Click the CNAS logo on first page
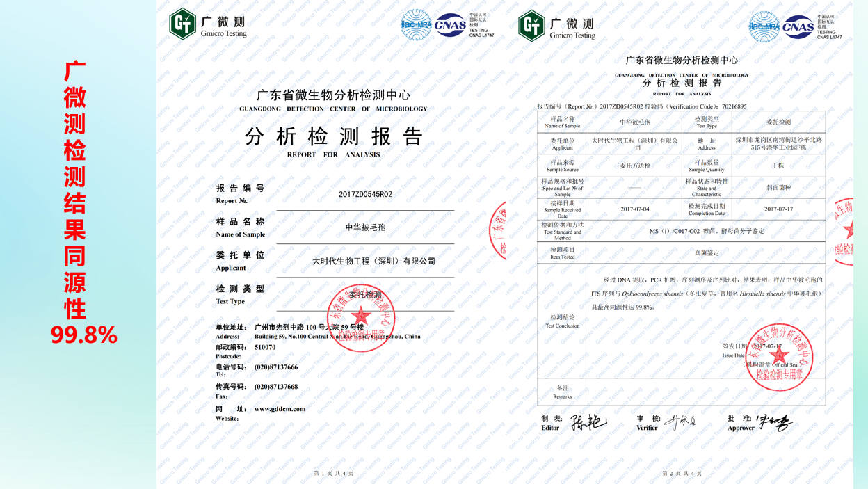Viewport: 868px width, 489px height. (x=451, y=25)
